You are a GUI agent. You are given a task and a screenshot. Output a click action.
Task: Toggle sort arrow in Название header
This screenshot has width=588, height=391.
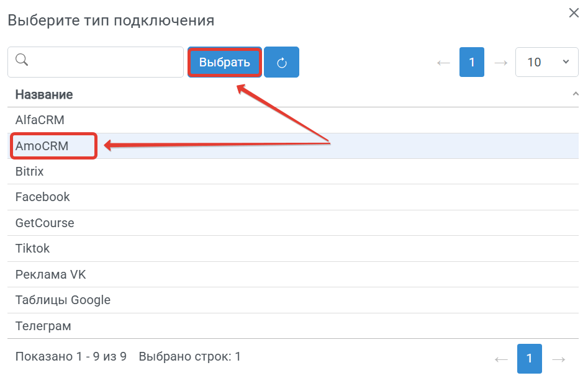pos(576,94)
